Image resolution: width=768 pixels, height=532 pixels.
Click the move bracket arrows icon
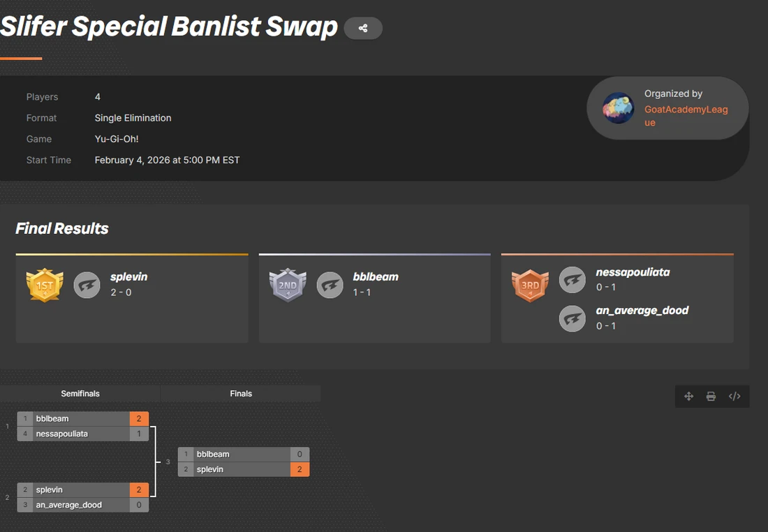(x=688, y=397)
